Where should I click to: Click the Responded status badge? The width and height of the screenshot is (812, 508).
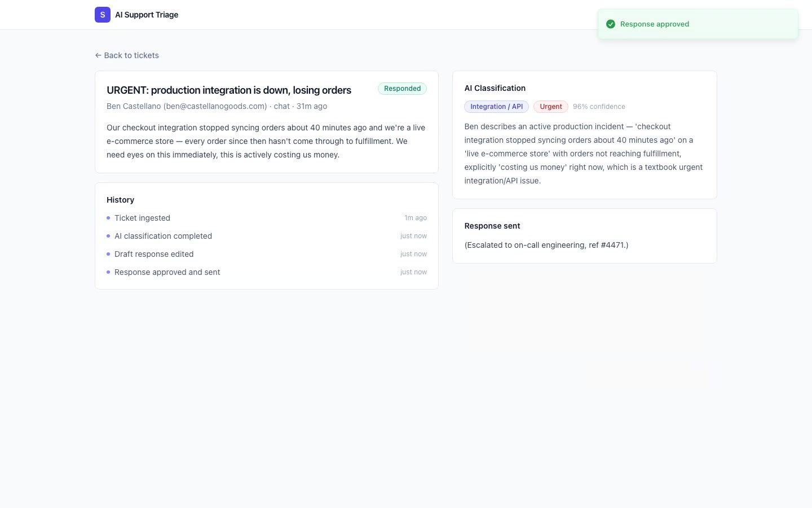(402, 89)
